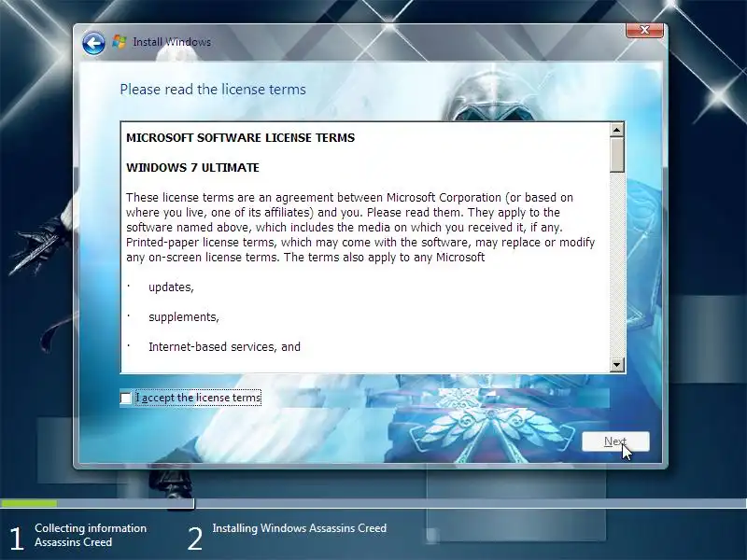Click the Next button
This screenshot has height=560, width=747.
click(x=615, y=441)
